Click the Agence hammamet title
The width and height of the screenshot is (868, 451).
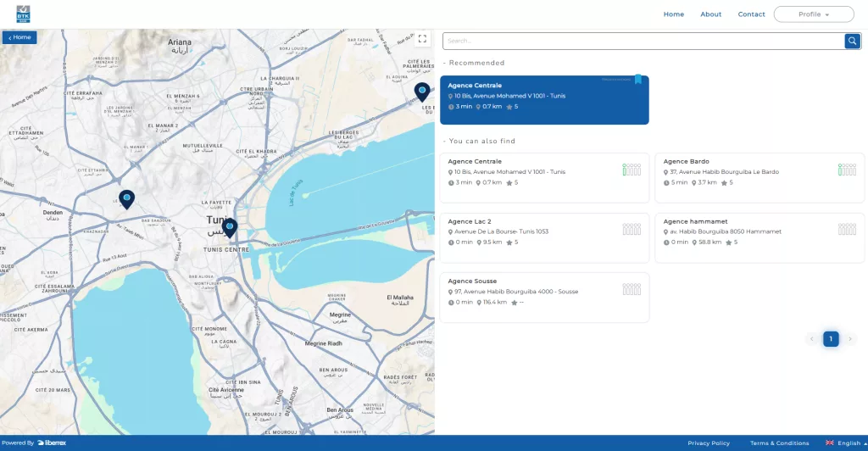coord(695,221)
